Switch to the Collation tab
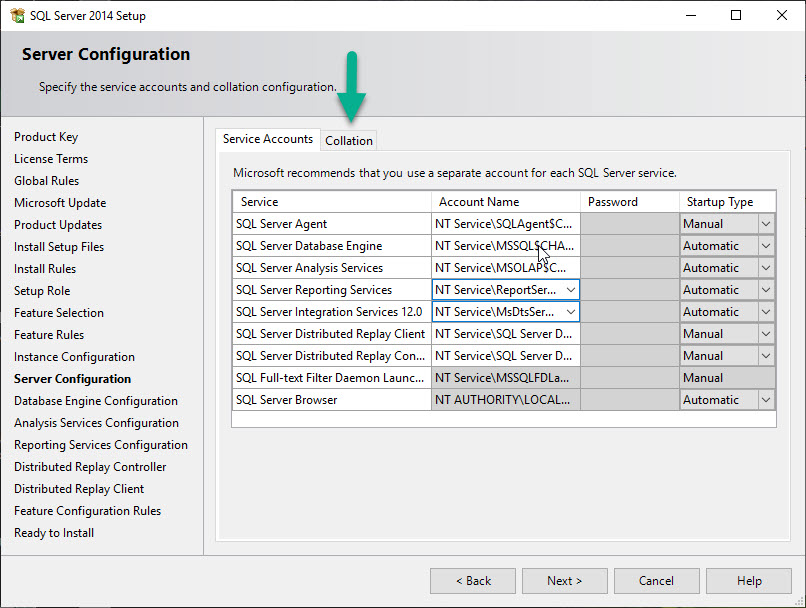Viewport: 806px width, 608px height. coord(349,140)
